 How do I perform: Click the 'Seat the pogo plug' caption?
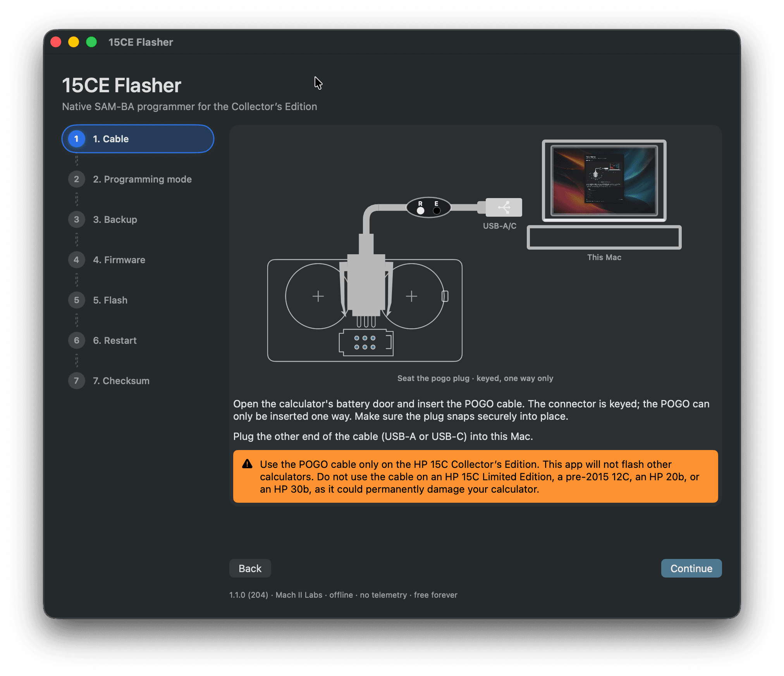[x=475, y=378]
